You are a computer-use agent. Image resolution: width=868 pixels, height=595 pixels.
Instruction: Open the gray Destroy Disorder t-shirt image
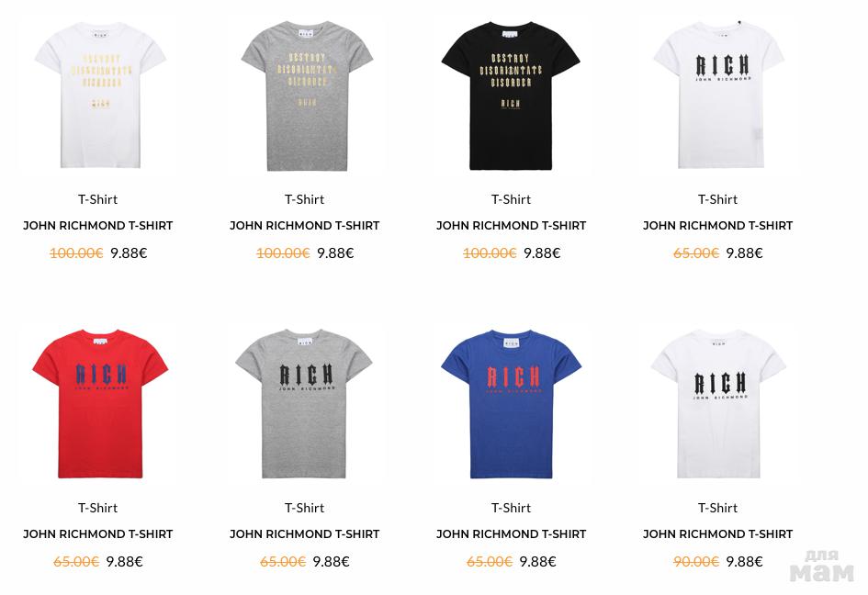pos(307,95)
